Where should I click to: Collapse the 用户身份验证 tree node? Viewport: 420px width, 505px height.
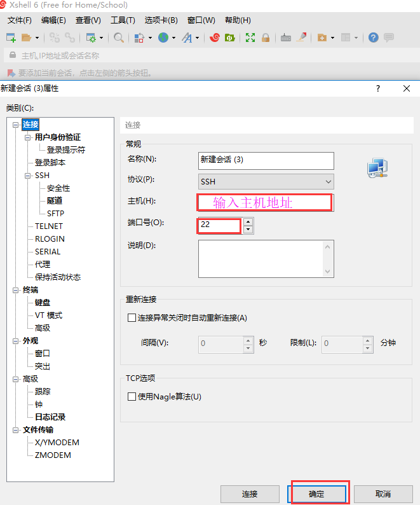28,137
